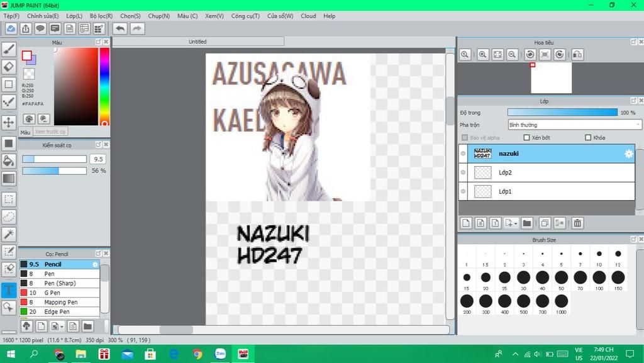Viewport: 644px width, 363px height.
Task: Click the Độ trong opacity slider
Action: click(562, 113)
